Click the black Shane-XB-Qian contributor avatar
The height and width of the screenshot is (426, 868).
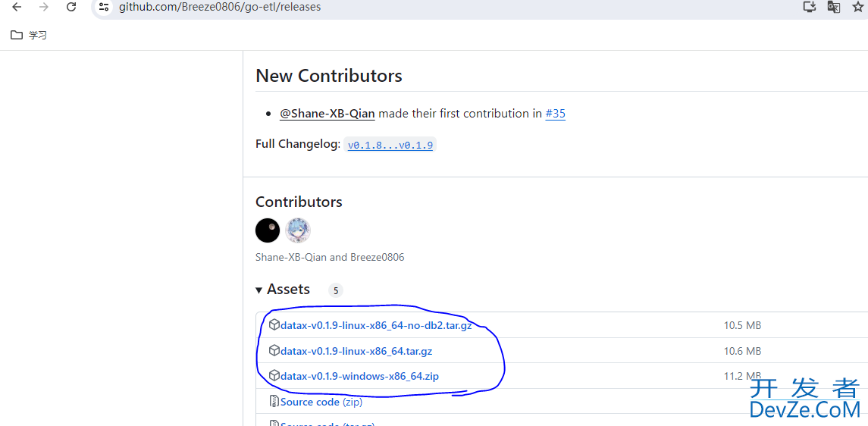(268, 230)
